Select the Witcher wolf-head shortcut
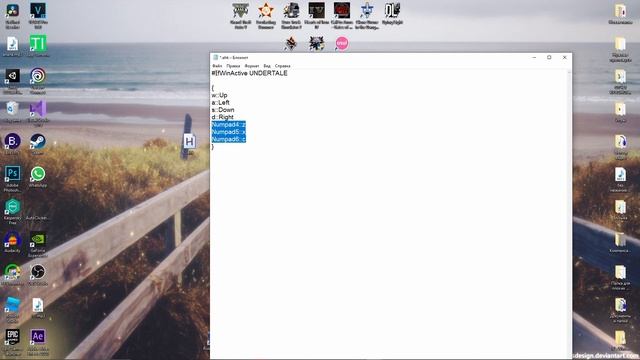The height and width of the screenshot is (360, 640). click(x=316, y=43)
